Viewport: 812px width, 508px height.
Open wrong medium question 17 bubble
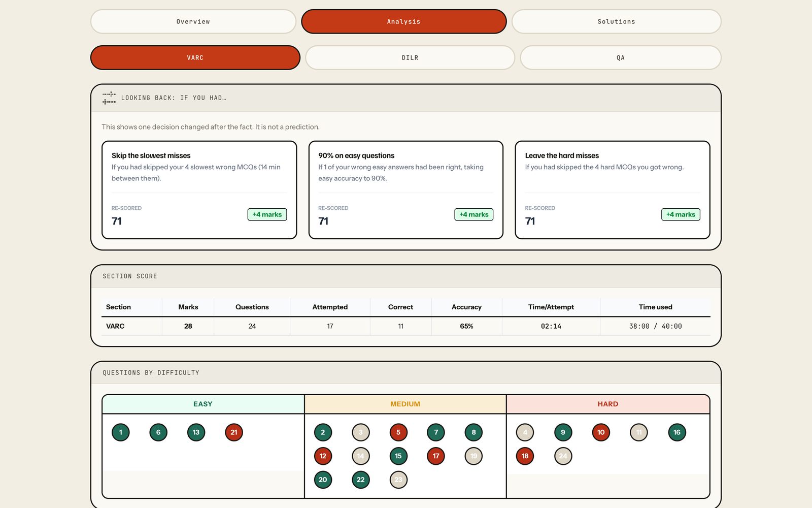(x=436, y=456)
